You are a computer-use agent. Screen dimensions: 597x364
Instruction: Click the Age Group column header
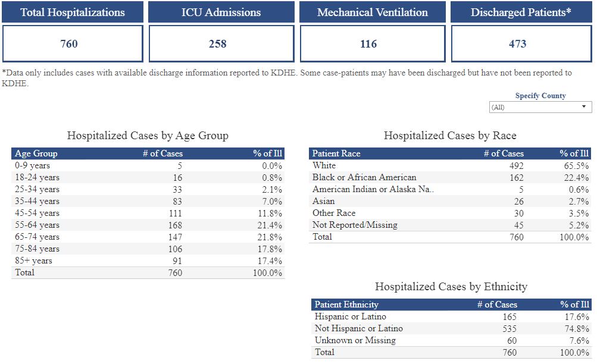[x=36, y=153]
